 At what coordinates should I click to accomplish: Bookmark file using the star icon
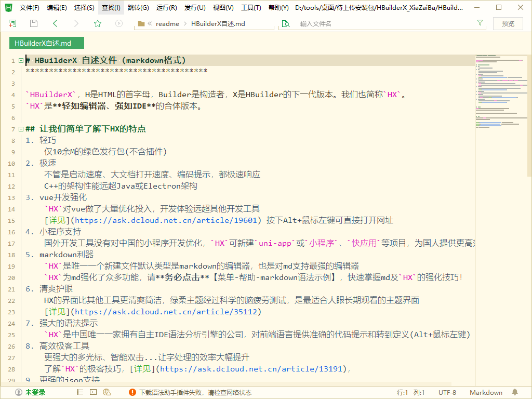tap(98, 23)
